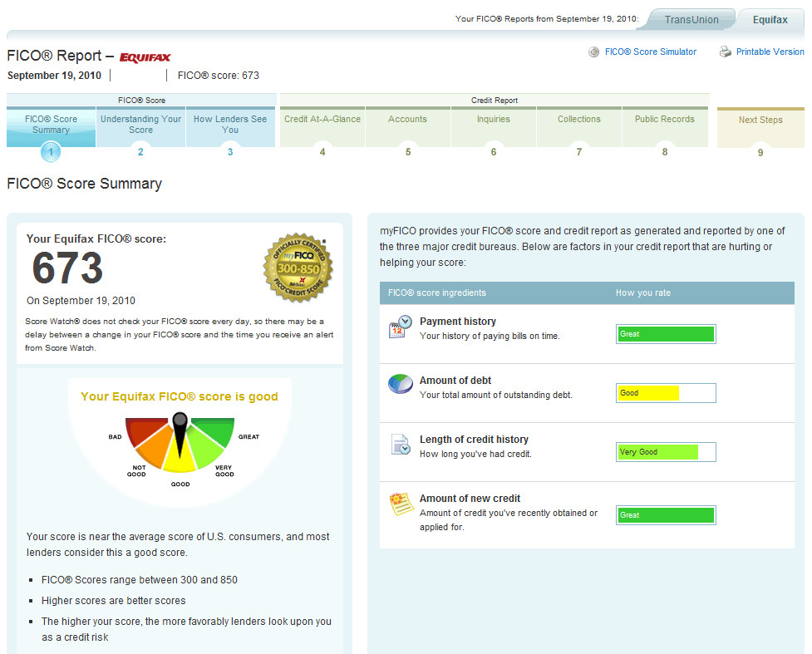
Task: Click the gold myFICO certified seal
Action: 298,268
